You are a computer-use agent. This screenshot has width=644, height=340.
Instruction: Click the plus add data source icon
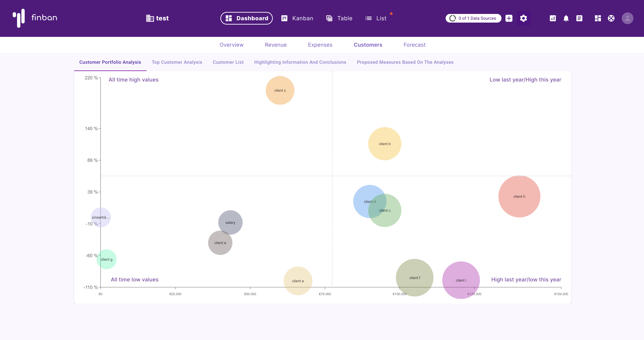click(509, 18)
